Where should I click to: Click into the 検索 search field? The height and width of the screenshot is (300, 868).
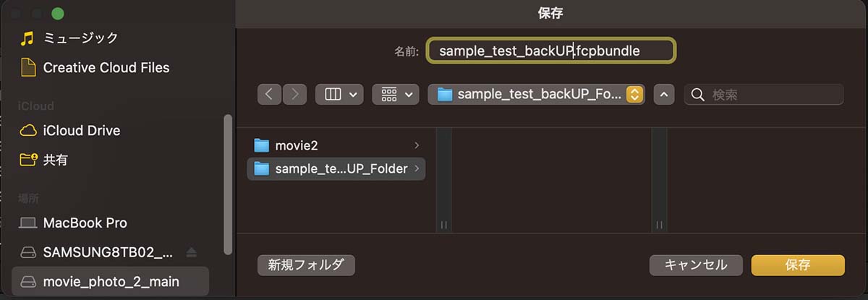pyautogui.click(x=764, y=95)
